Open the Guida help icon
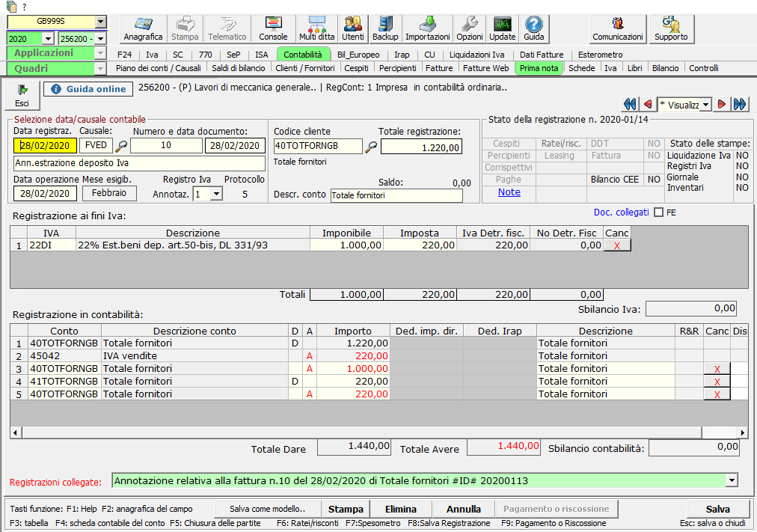 (x=534, y=29)
